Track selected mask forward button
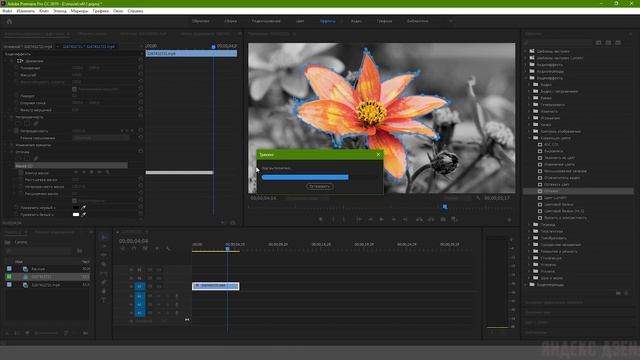The width and height of the screenshot is (640, 360). (x=91, y=172)
